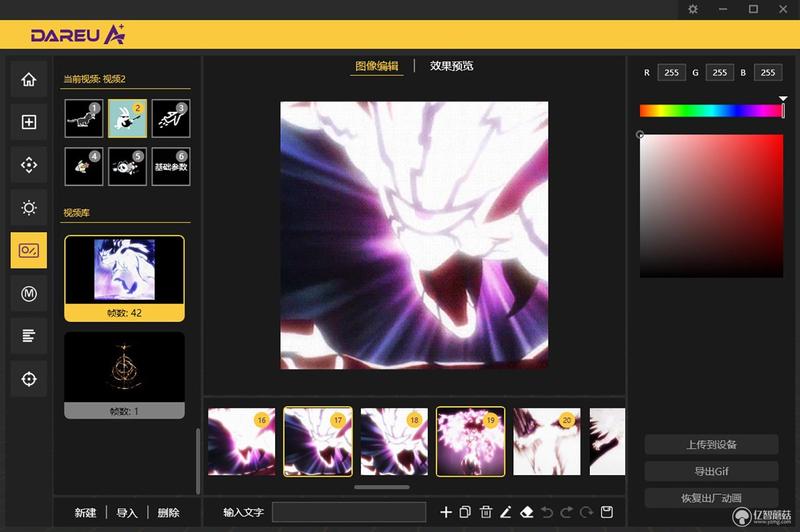This screenshot has height=532, width=800.
Task: Click the circular redo-all arrow icon
Action: pyautogui.click(x=587, y=512)
